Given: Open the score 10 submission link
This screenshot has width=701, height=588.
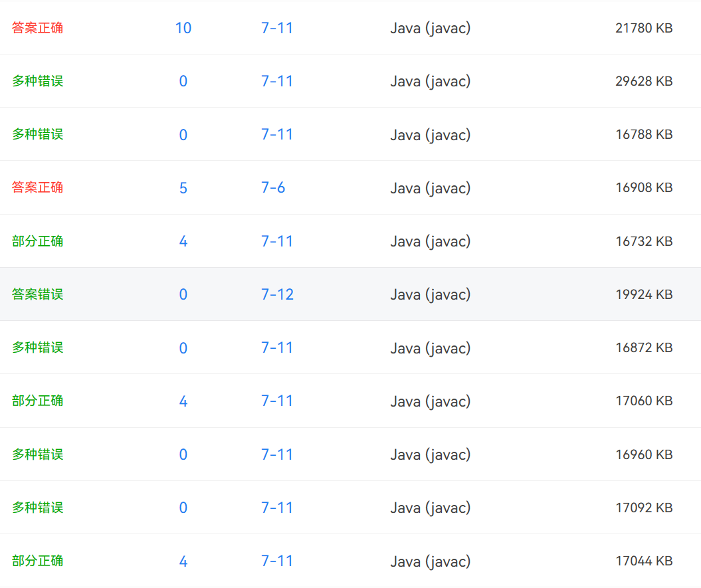Looking at the screenshot, I should tap(183, 28).
